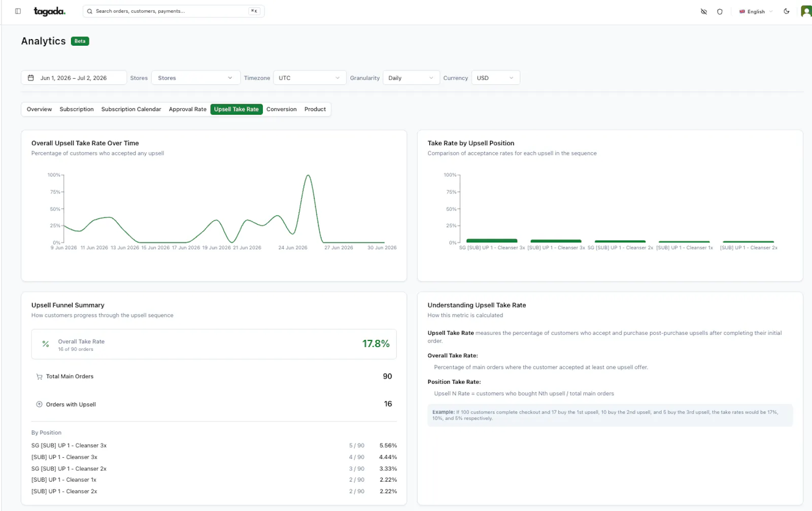The width and height of the screenshot is (812, 511).
Task: Click the calendar icon in date picker
Action: 31,78
